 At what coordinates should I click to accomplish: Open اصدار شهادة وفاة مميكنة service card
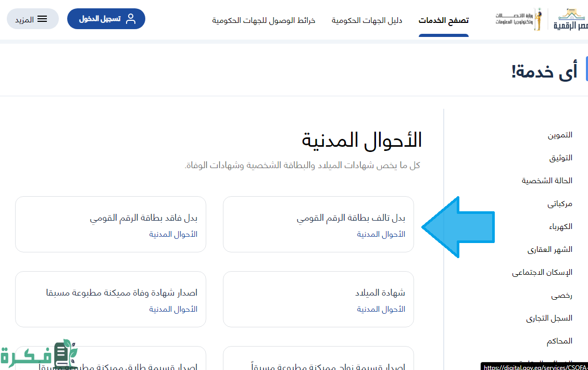pyautogui.click(x=110, y=299)
